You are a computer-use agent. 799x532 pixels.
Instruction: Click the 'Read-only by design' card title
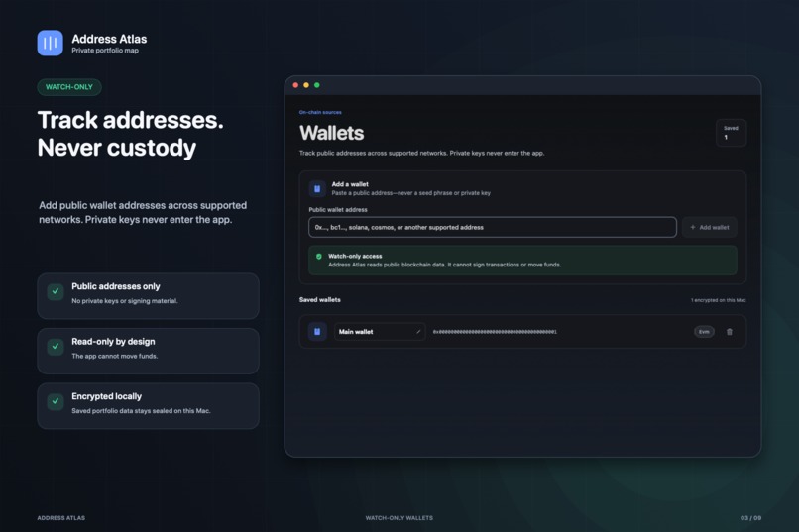click(113, 342)
